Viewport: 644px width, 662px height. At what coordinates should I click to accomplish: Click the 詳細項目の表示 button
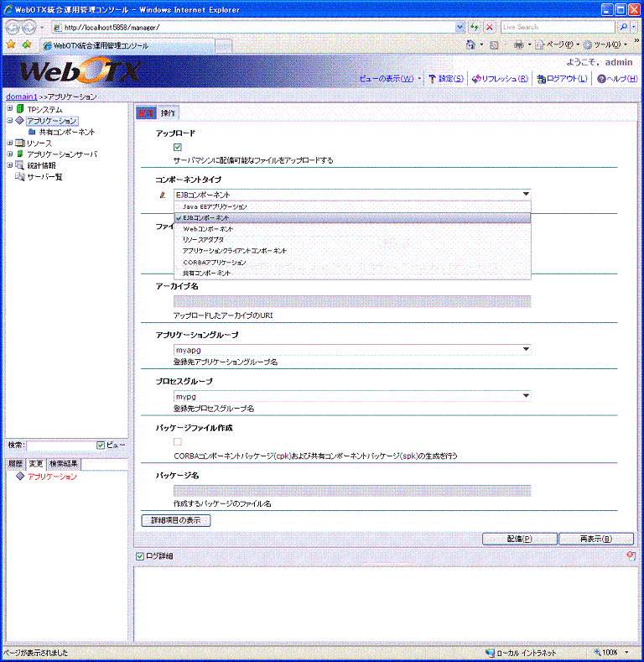175,520
